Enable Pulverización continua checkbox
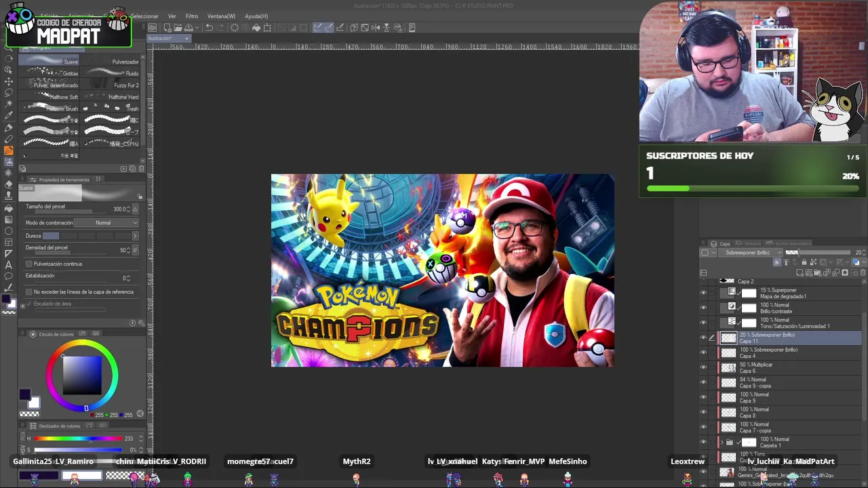This screenshot has width=868, height=488. pos(28,264)
